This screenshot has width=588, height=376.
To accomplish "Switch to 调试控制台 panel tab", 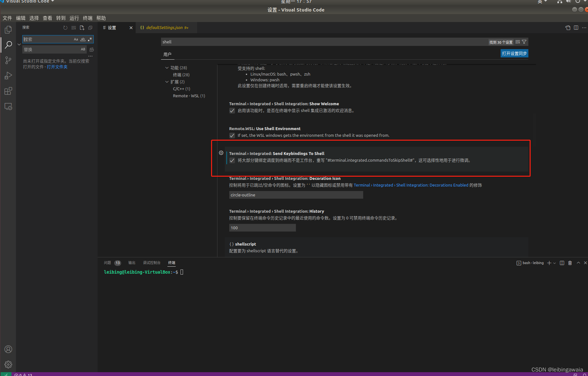I will tap(152, 263).
